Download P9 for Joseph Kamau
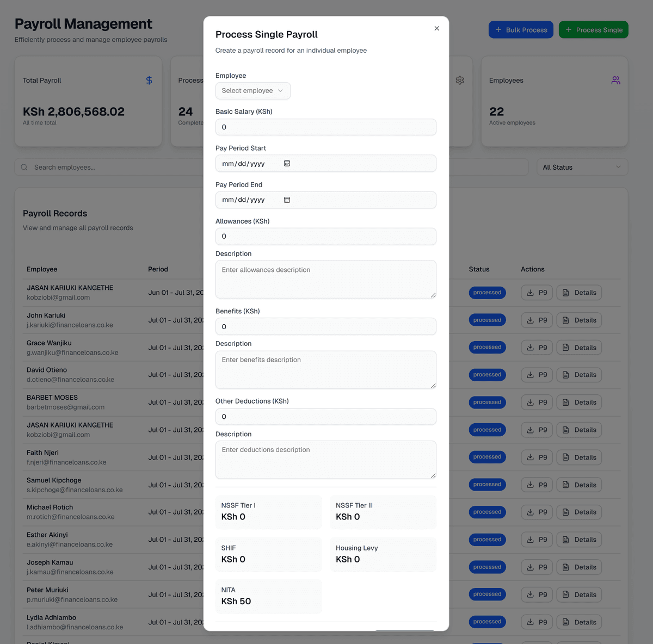Image resolution: width=653 pixels, height=644 pixels. pyautogui.click(x=537, y=567)
